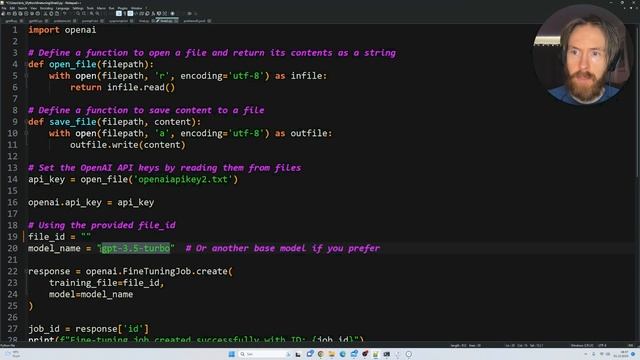The height and width of the screenshot is (360, 640).
Task: Click line number 20 in the margin
Action: [13, 248]
